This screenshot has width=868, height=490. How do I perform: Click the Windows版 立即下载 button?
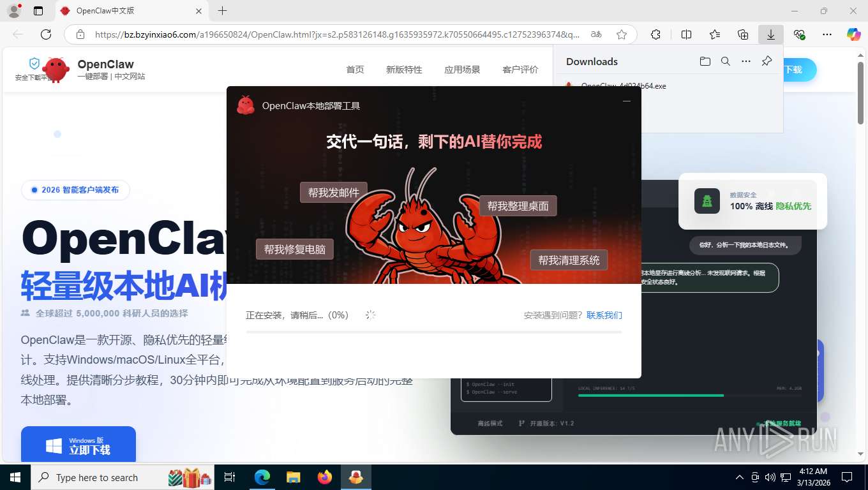coord(79,444)
